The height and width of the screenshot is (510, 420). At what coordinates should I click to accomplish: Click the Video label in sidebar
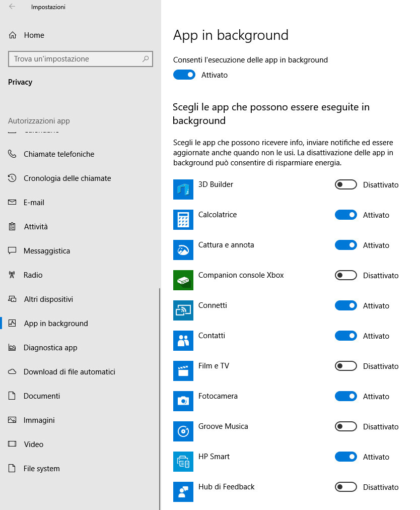33,444
